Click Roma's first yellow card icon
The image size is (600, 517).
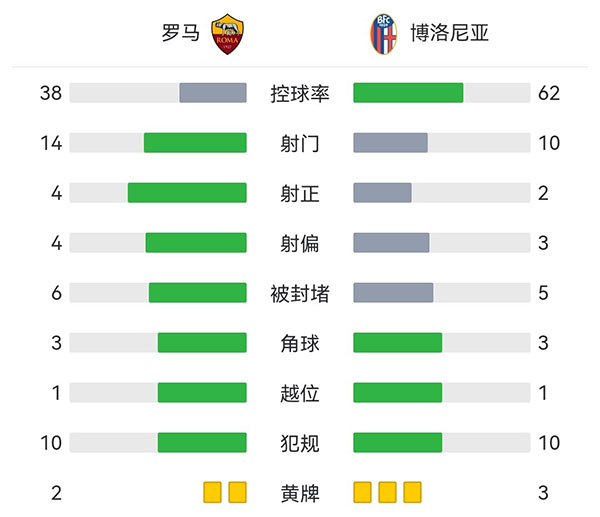[212, 492]
